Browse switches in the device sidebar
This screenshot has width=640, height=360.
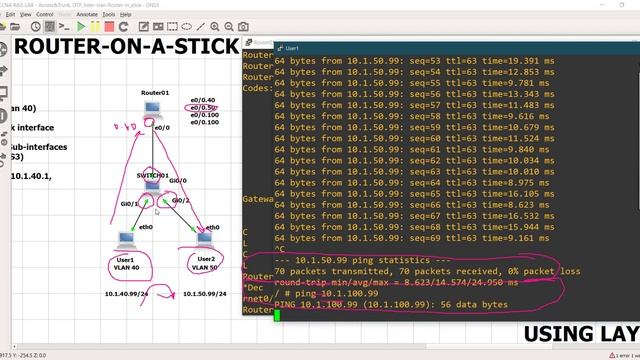tap(3, 71)
